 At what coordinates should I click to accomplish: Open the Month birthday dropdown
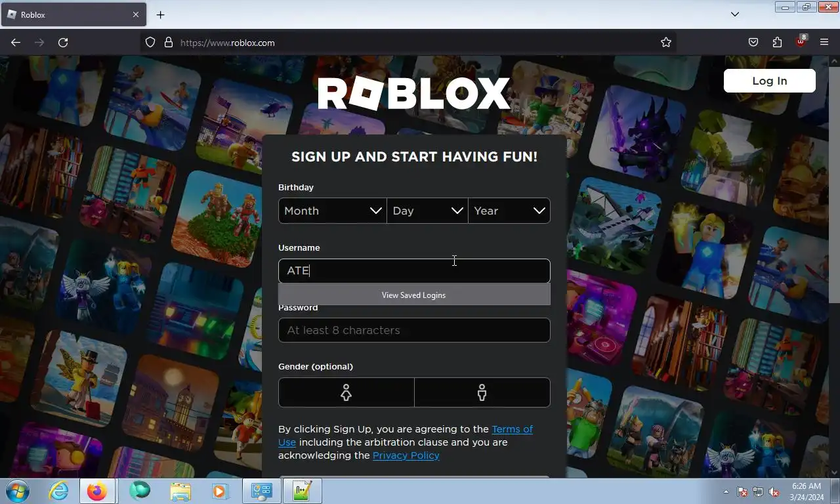pos(333,211)
